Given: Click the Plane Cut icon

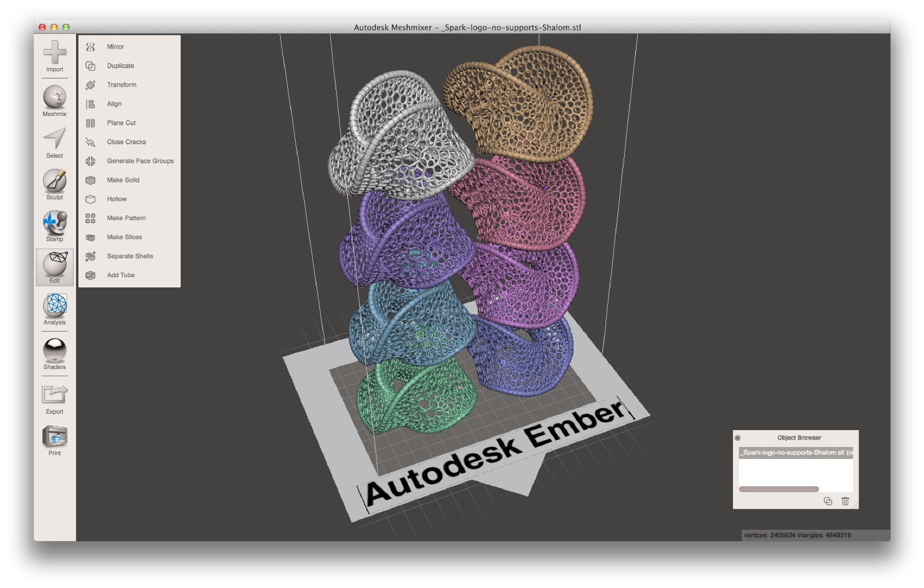Looking at the screenshot, I should click(90, 123).
